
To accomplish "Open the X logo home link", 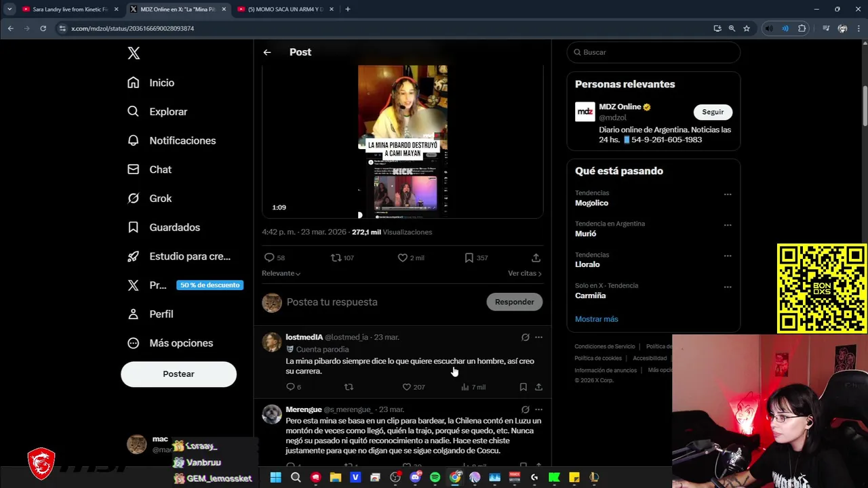I will click(134, 54).
